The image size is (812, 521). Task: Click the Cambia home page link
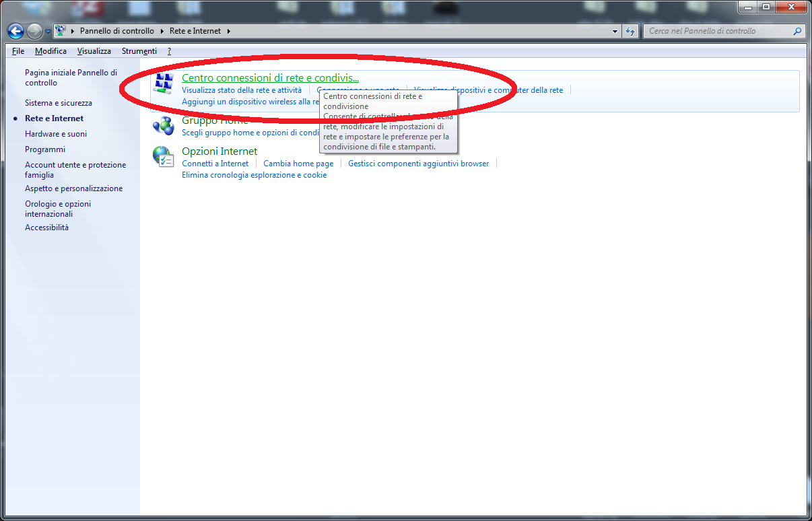click(x=298, y=164)
